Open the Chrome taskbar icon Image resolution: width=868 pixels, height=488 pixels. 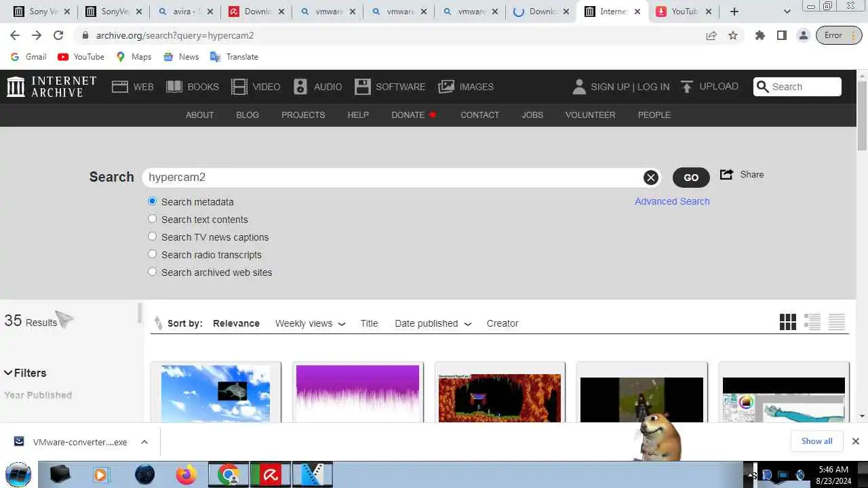pos(229,474)
